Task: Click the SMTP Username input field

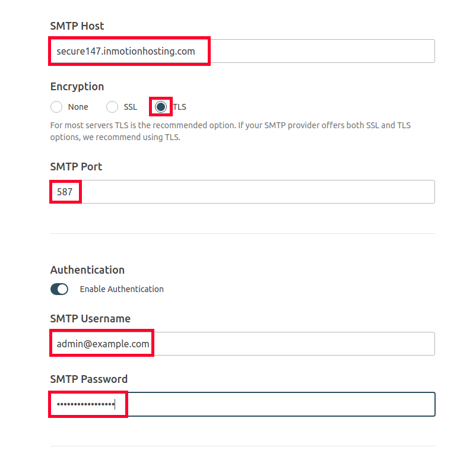Action: click(x=242, y=344)
